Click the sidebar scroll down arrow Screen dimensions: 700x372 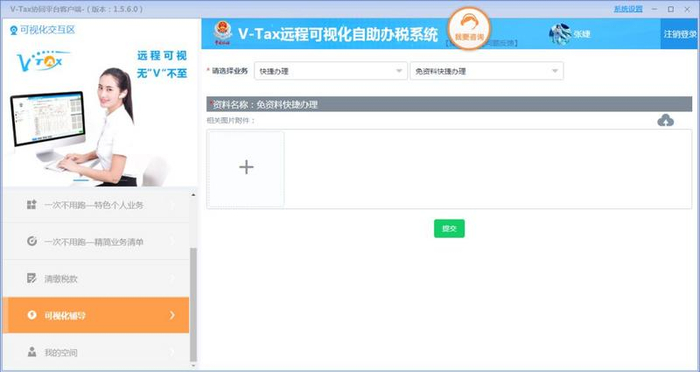[193, 366]
